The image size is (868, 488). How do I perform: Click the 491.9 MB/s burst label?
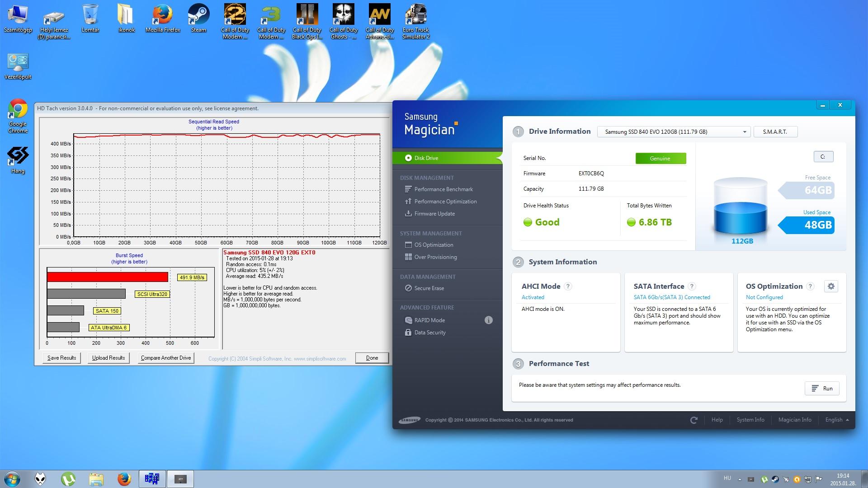click(192, 277)
